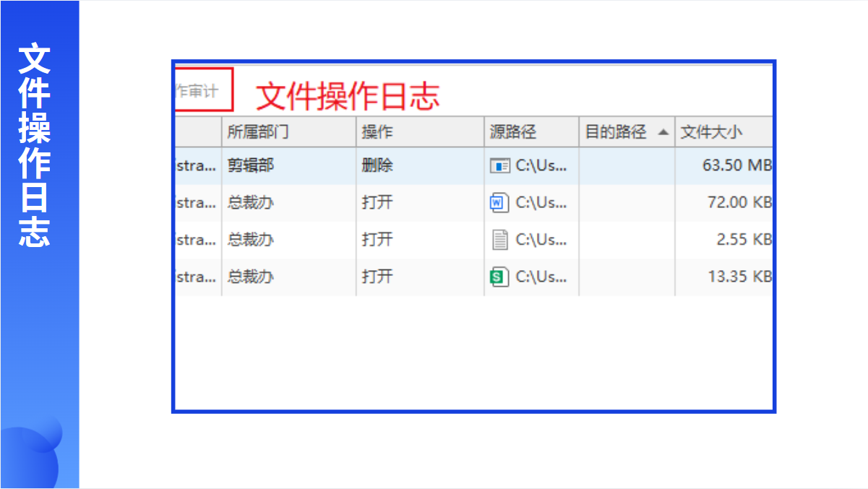Sort by the 所属部门 column header
This screenshot has width=868, height=489.
pos(258,132)
